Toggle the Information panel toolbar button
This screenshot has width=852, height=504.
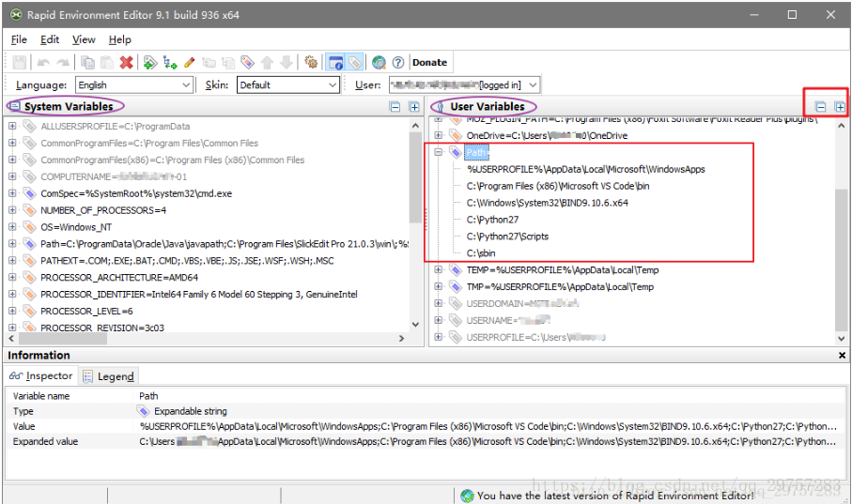pyautogui.click(x=335, y=63)
